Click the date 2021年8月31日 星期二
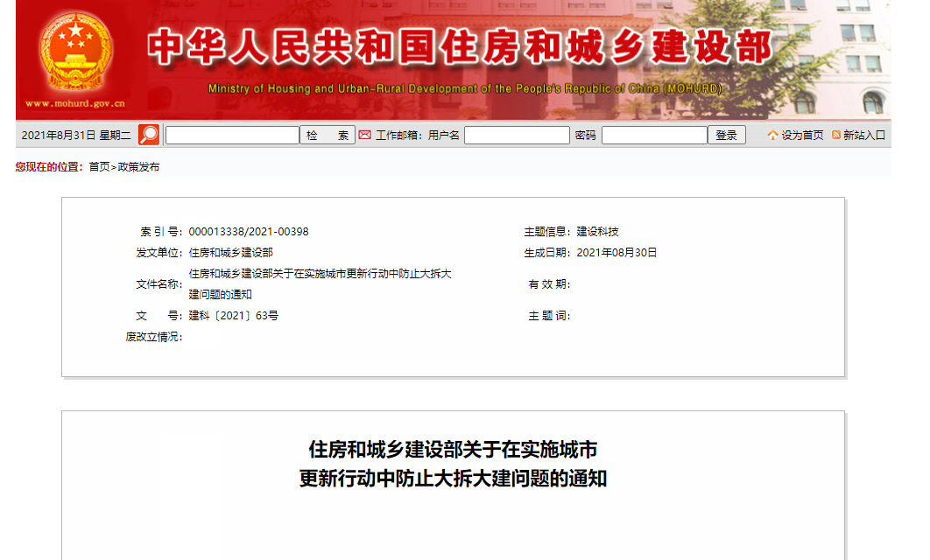 click(76, 135)
